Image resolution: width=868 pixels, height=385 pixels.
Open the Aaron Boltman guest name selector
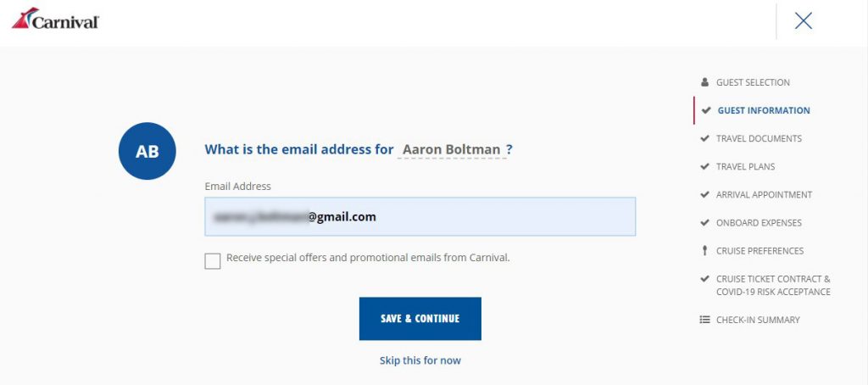click(x=451, y=150)
